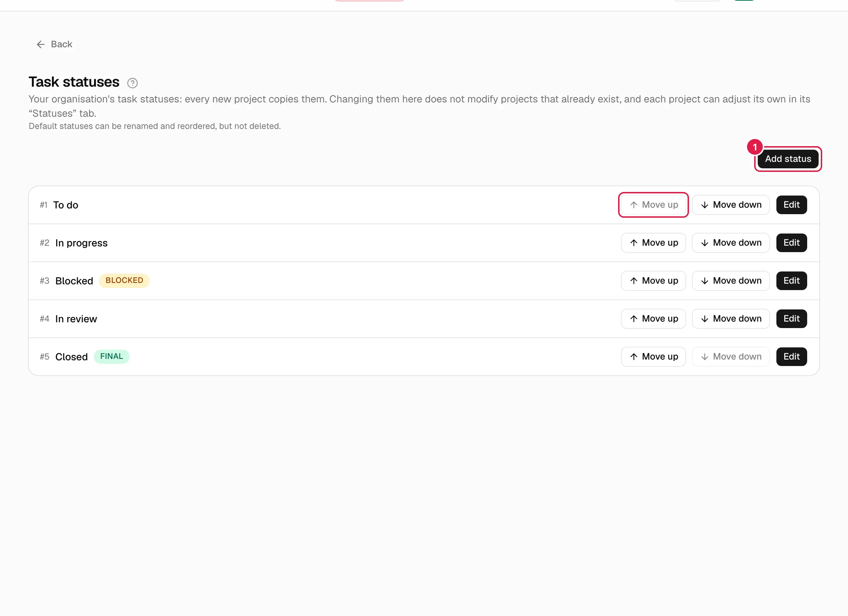Move Blocked status down

pos(731,280)
